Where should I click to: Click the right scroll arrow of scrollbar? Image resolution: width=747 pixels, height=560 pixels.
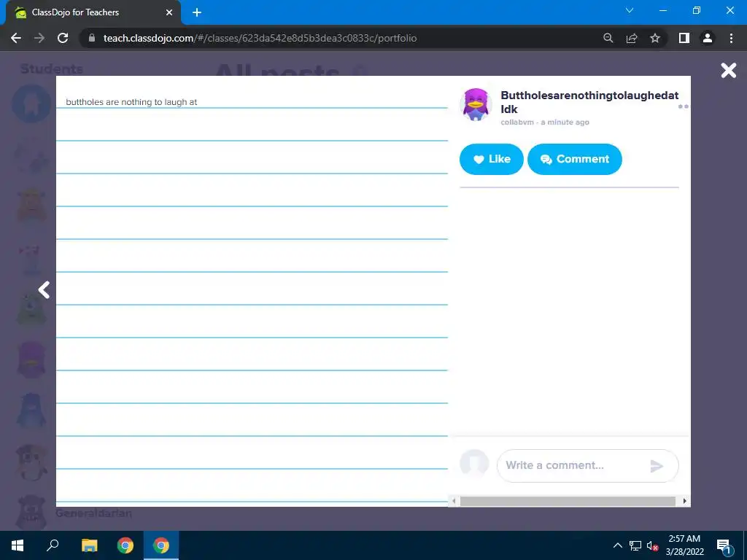pos(684,501)
